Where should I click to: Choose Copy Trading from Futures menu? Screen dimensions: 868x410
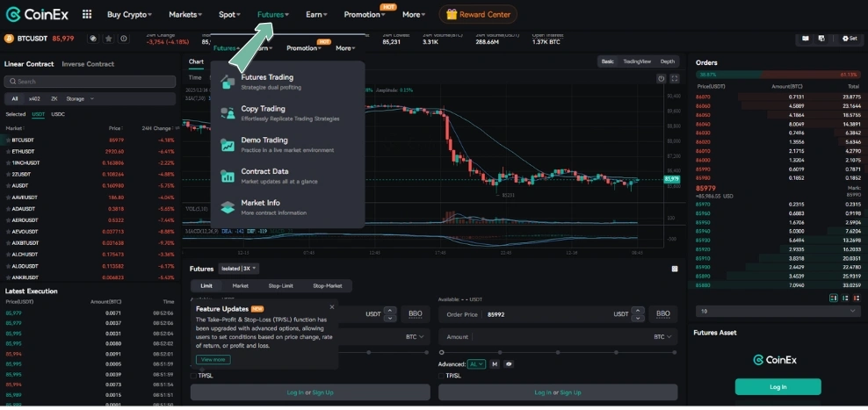click(x=288, y=113)
